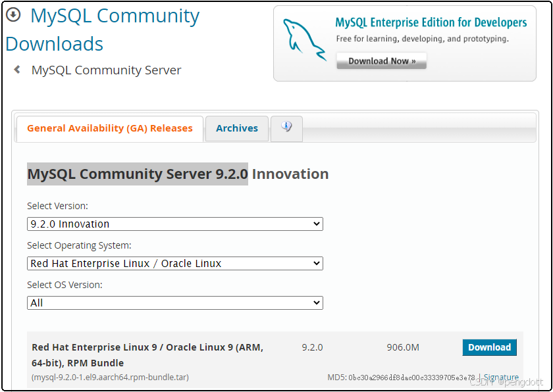This screenshot has width=553, height=392.
Task: Download the RHEL 9 ARM RPM Bundle
Action: [x=490, y=347]
